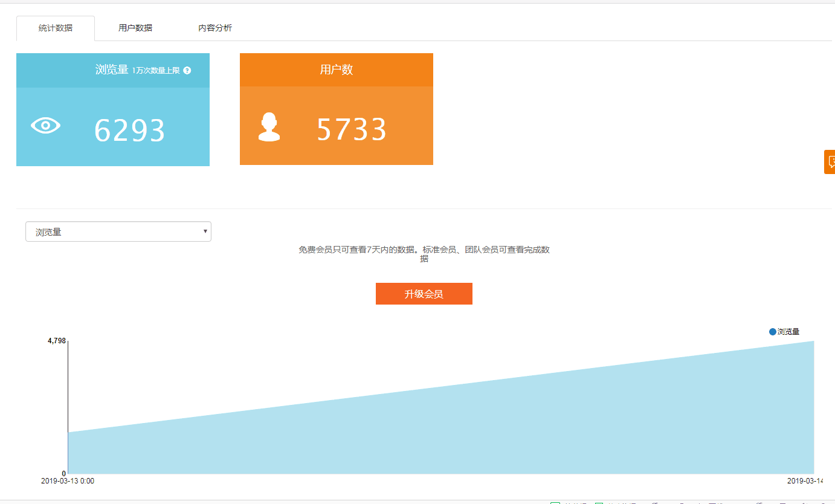Click the 2019-03-13 0:00 x-axis label
This screenshot has width=835, height=504.
[68, 481]
